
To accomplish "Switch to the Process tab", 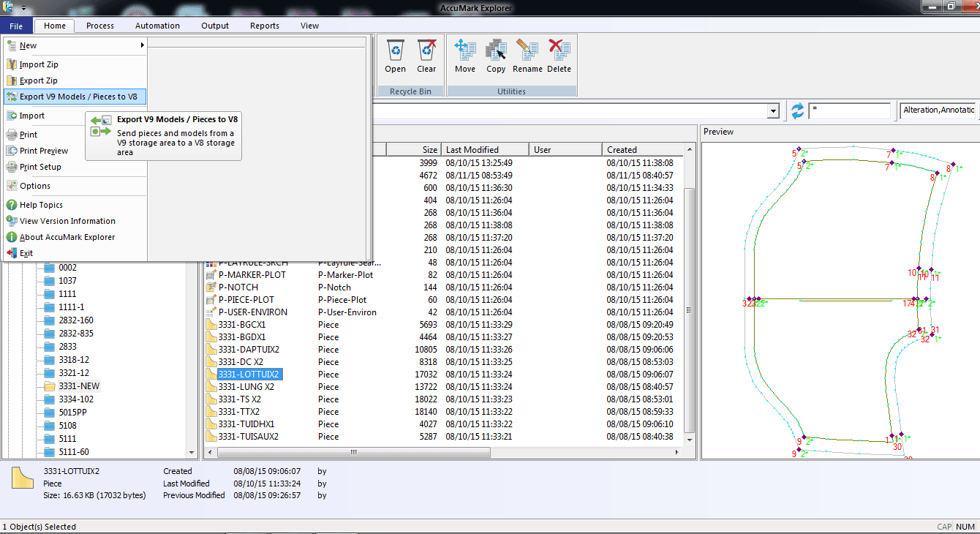I will [100, 26].
